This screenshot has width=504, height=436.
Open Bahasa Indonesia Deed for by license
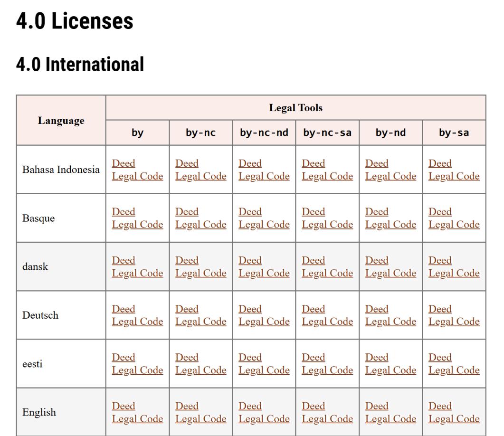[124, 163]
